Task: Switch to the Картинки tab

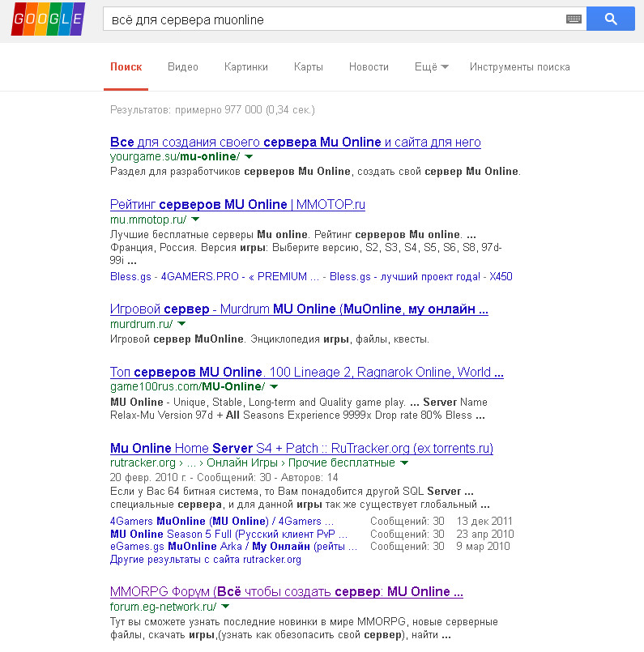Action: 245,67
